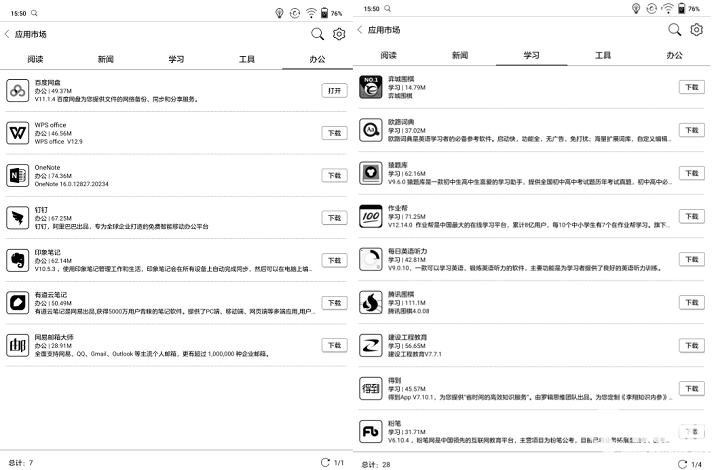
Task: Tap the 猿题库 app icon
Action: (x=371, y=173)
